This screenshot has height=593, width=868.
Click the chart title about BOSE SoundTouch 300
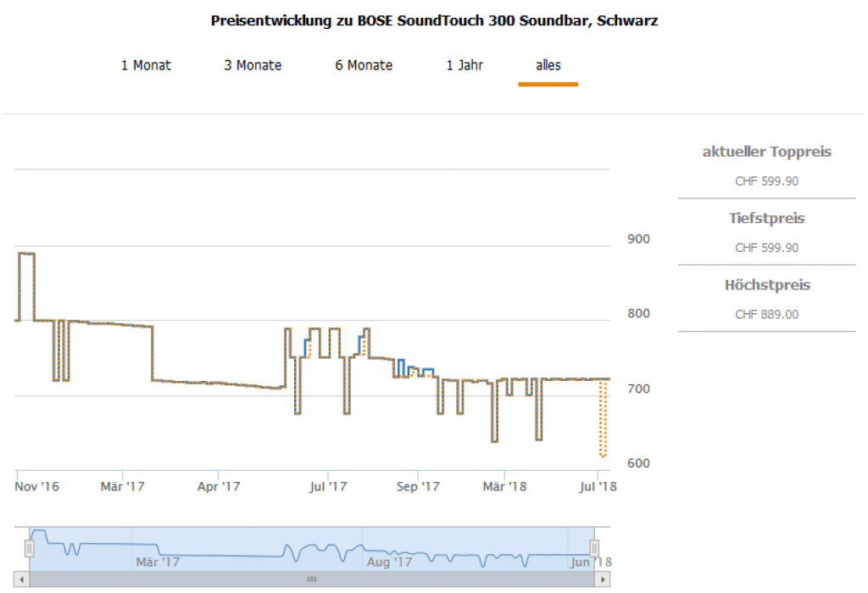pos(434,21)
